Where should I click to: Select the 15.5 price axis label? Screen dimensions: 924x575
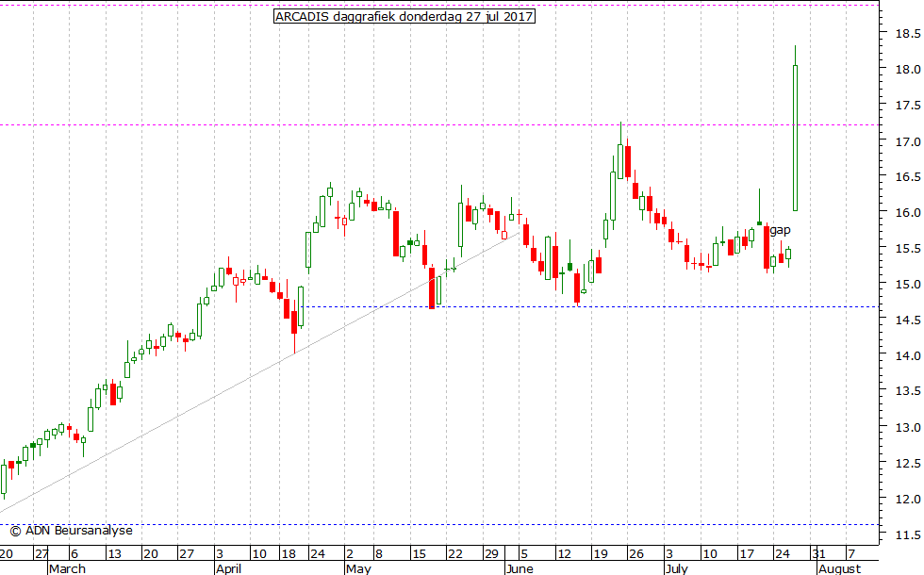(x=908, y=249)
